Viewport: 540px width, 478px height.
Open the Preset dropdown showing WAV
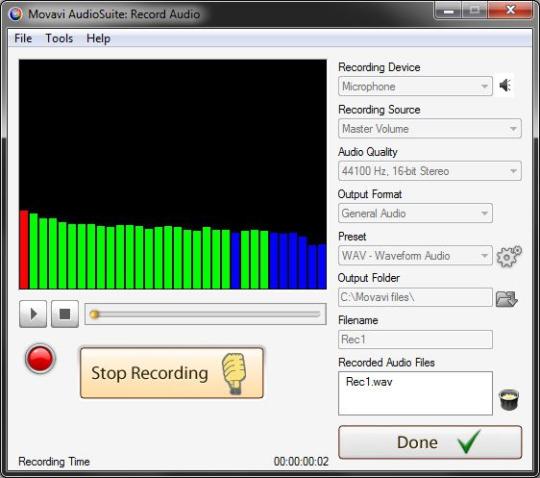point(415,256)
